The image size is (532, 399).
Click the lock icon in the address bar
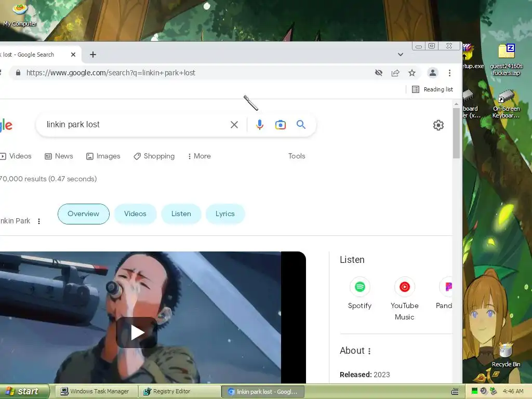point(18,73)
